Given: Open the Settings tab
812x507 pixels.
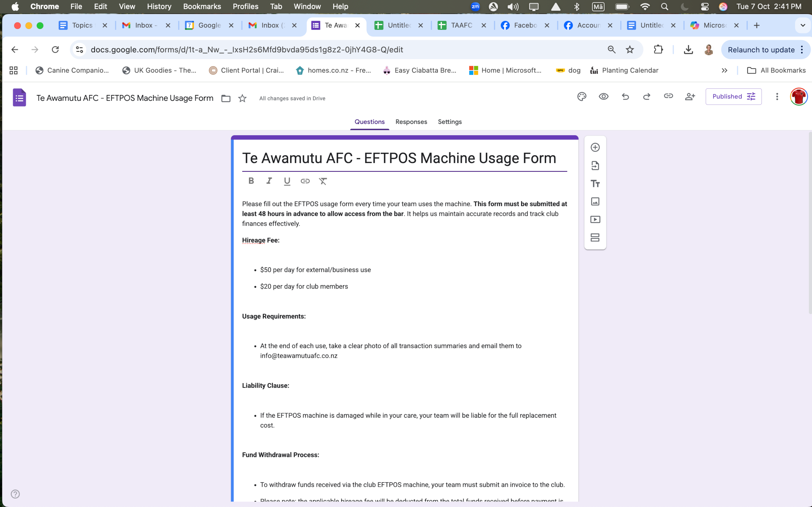Looking at the screenshot, I should pos(450,122).
